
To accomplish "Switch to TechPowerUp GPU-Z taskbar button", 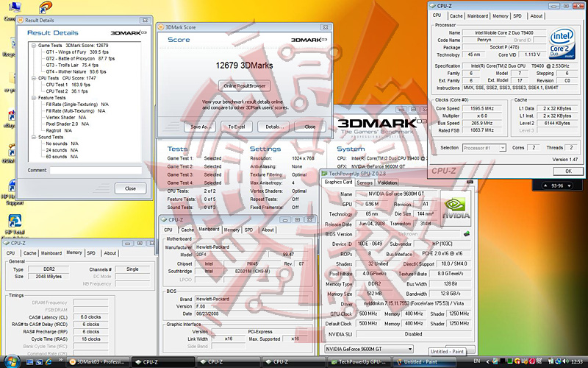I will pyautogui.click(x=359, y=362).
